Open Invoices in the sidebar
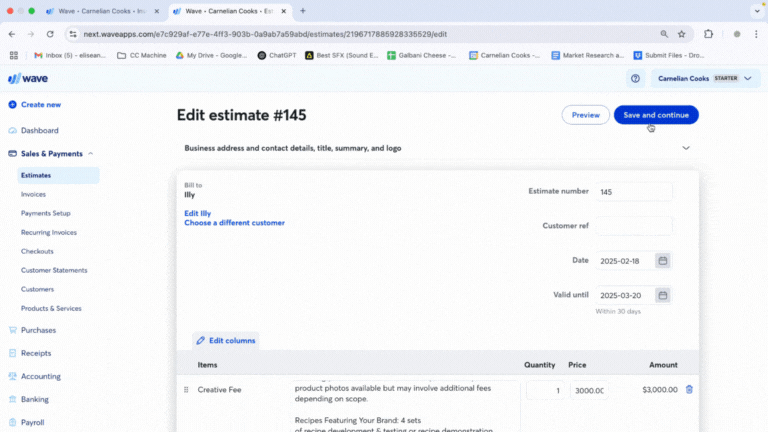 pos(33,194)
